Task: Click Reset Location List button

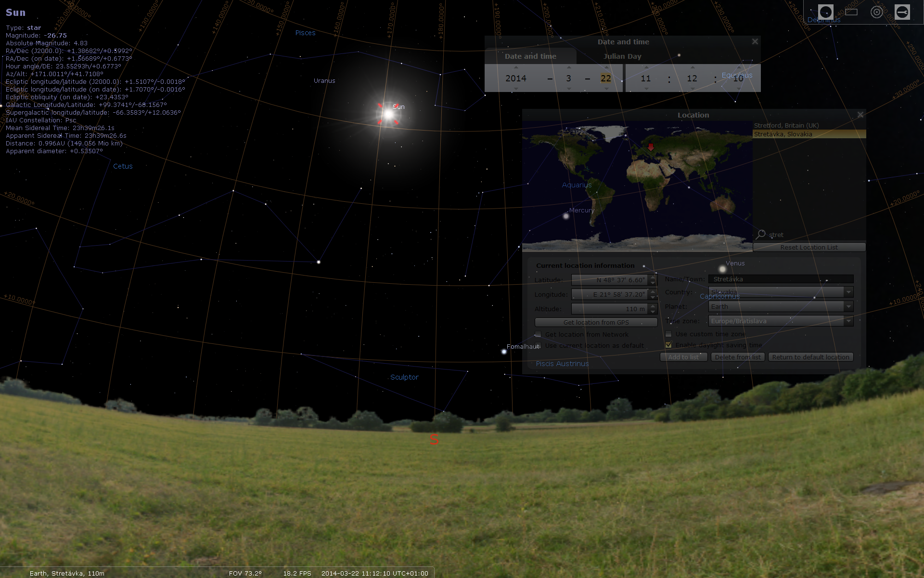Action: 809,247
